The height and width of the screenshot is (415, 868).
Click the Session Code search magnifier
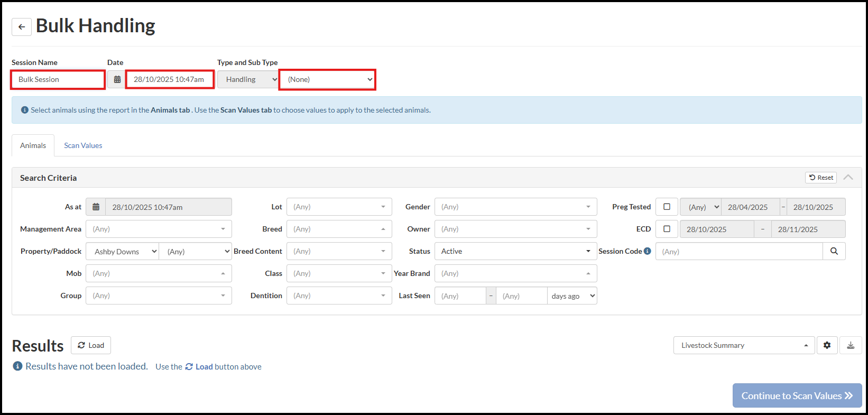tap(834, 251)
